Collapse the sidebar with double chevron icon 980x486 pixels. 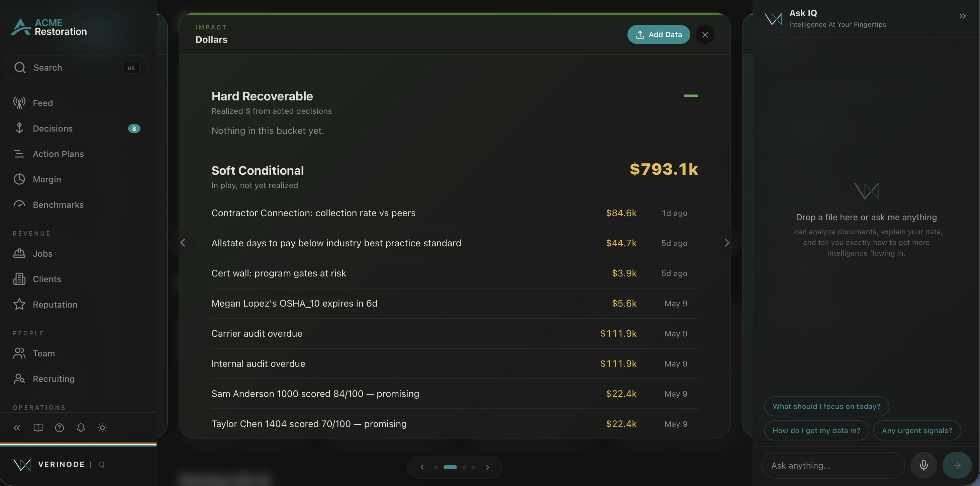point(17,427)
